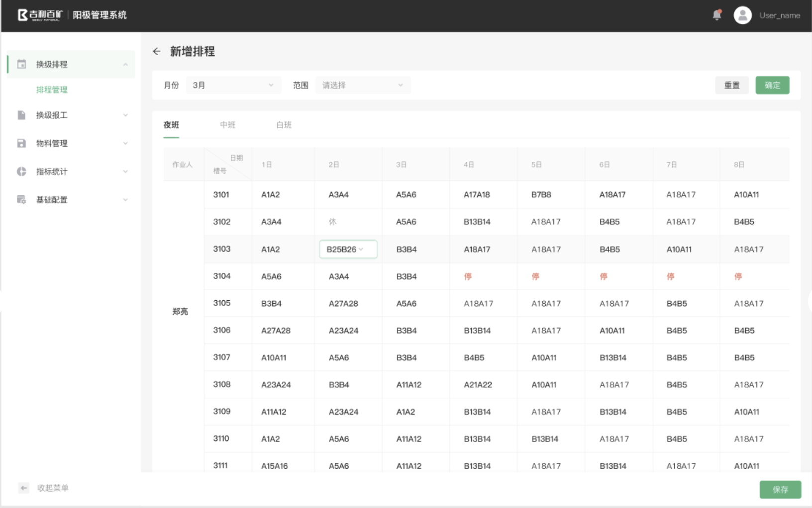Switch to the 白班 tab
This screenshot has width=812, height=508.
[x=284, y=125]
